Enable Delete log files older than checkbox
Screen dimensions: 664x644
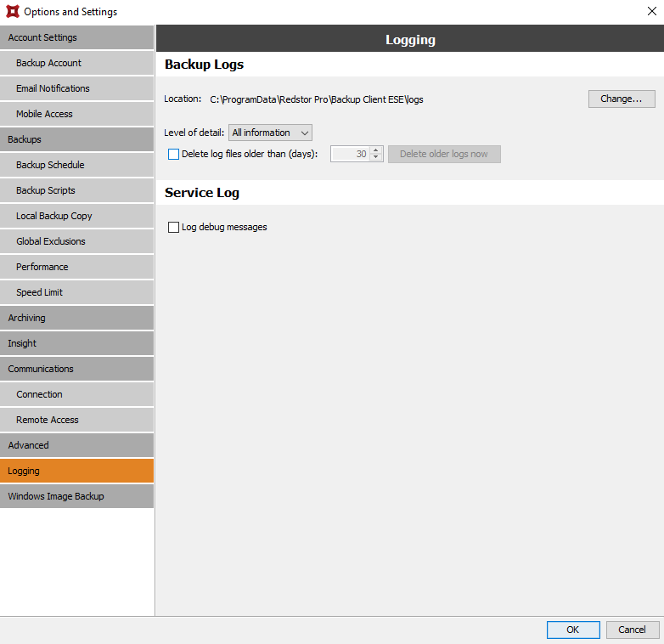point(173,155)
